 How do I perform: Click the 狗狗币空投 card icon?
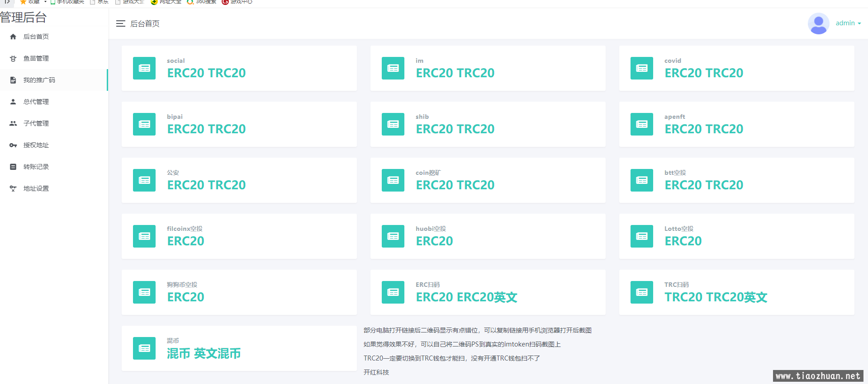click(x=144, y=292)
